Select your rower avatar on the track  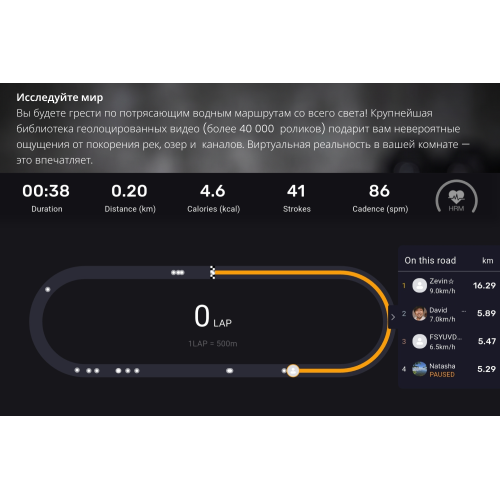click(x=293, y=370)
